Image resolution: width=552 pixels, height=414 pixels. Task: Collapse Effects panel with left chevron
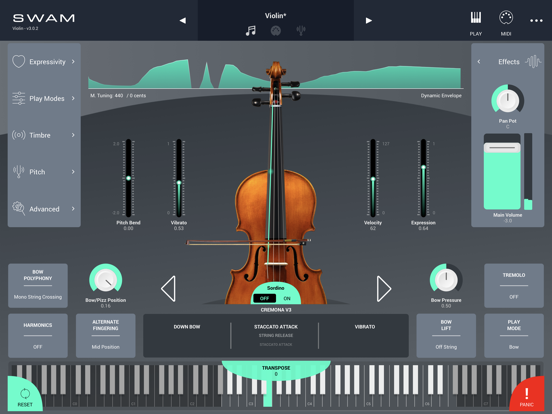coord(479,62)
